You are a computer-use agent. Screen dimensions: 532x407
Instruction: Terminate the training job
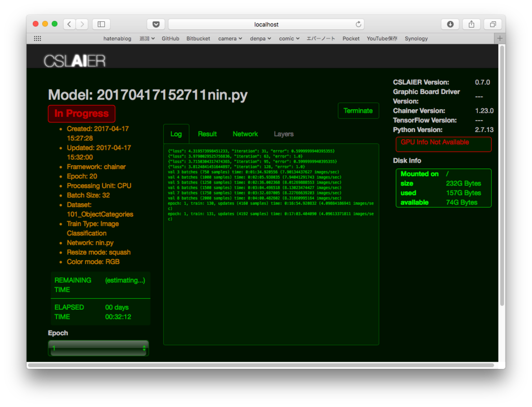pyautogui.click(x=358, y=111)
